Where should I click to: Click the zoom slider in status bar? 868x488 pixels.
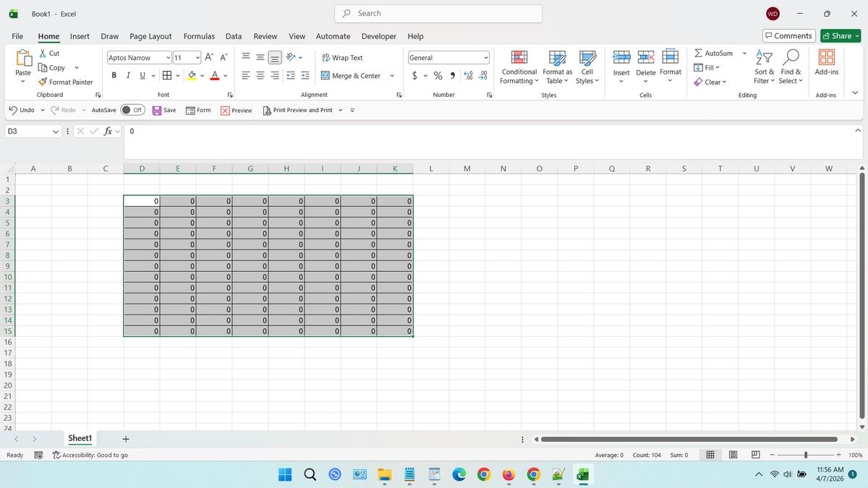[x=805, y=455]
